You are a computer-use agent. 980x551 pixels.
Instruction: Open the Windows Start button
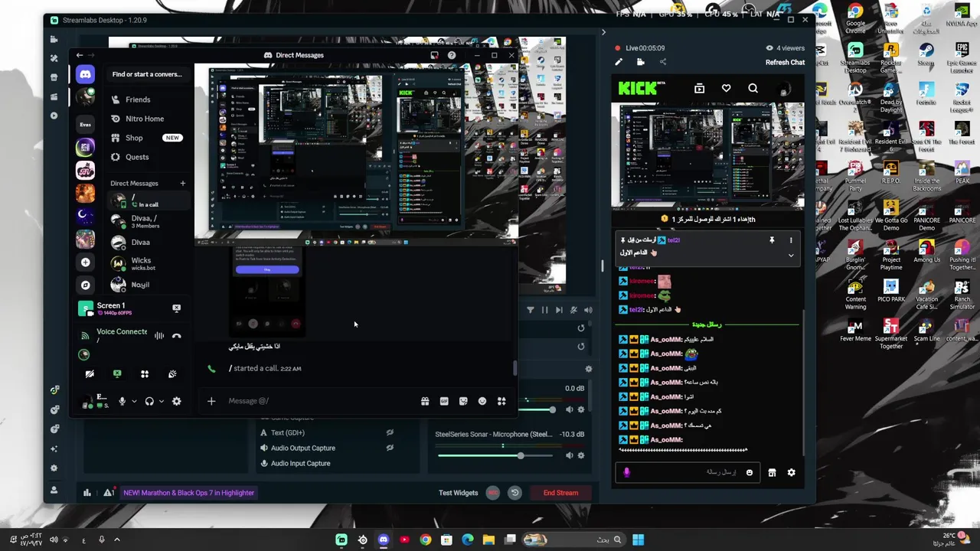(x=638, y=540)
